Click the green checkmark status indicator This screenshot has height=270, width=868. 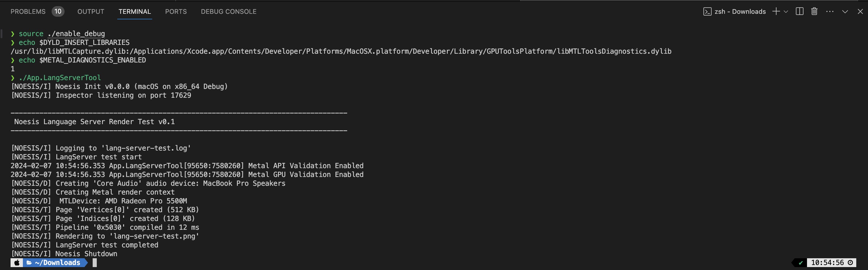801,263
